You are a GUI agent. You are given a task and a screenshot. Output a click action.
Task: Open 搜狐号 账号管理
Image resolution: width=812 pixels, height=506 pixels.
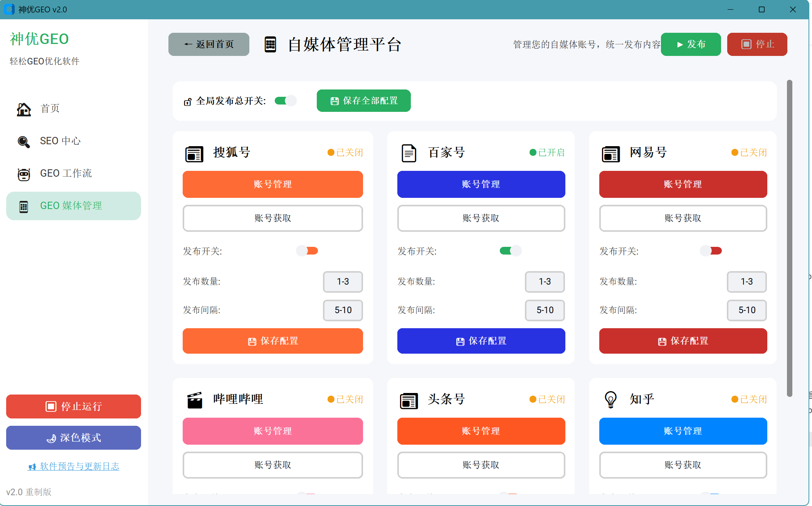tap(273, 184)
